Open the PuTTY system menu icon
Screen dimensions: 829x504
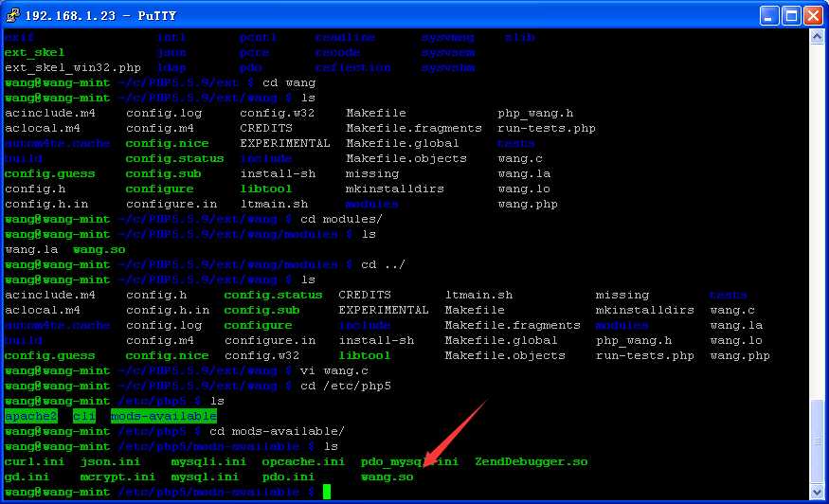[12, 15]
